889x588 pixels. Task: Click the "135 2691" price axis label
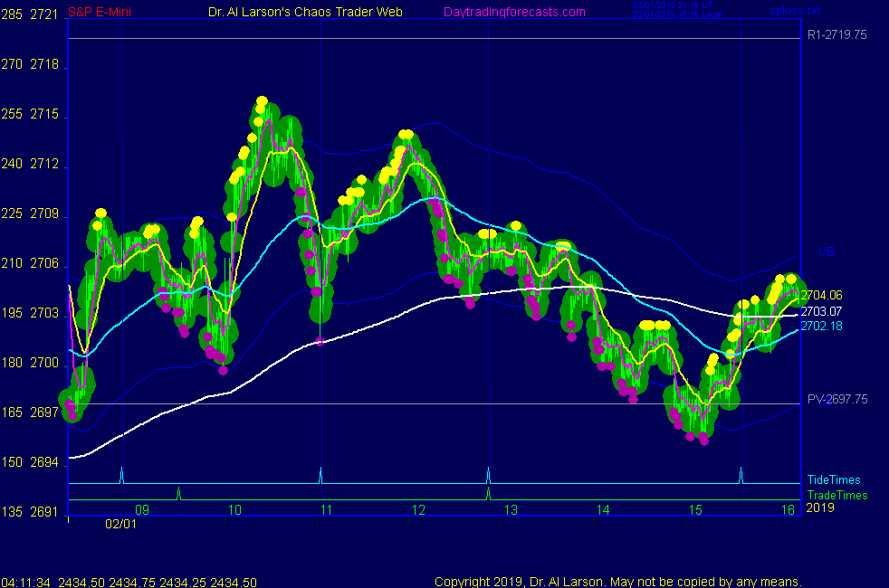pyautogui.click(x=30, y=512)
